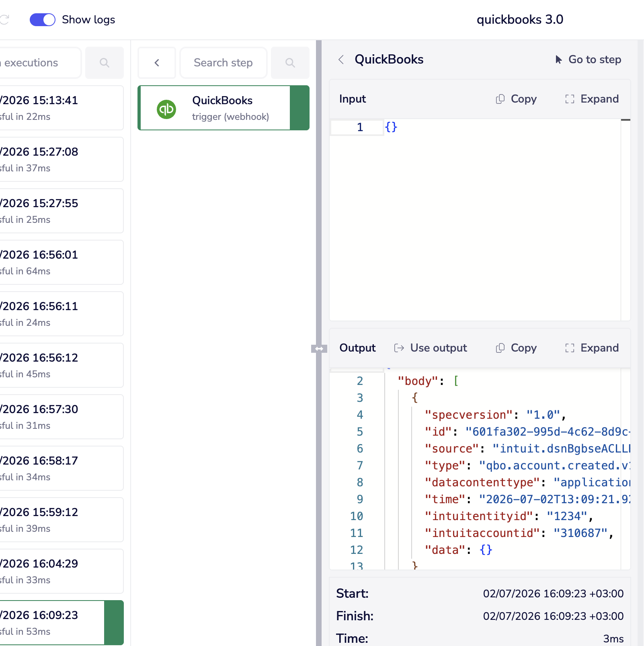Click the quickbooks 3.0 title
This screenshot has width=644, height=646.
pos(520,20)
